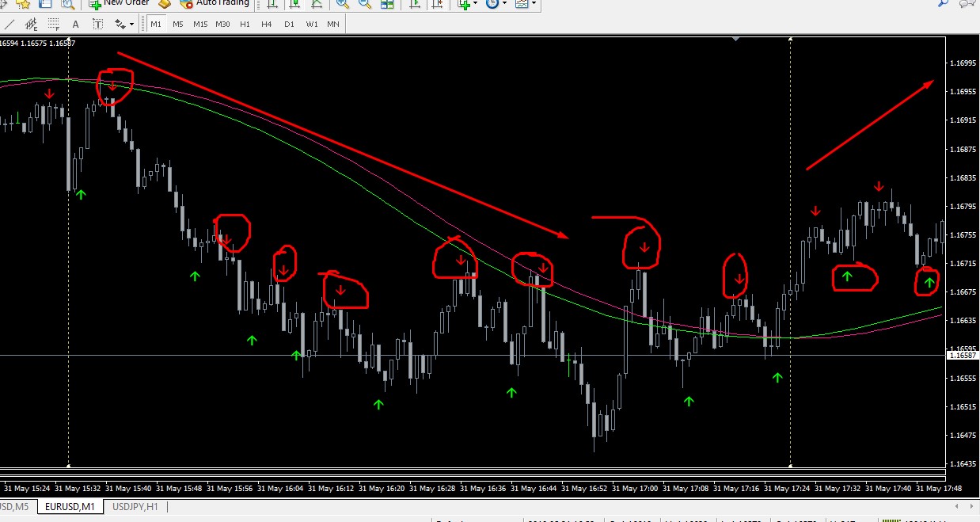Viewport: 980px width, 522px height.
Task: Click the gold MetaEditor book icon
Action: pyautogui.click(x=164, y=3)
